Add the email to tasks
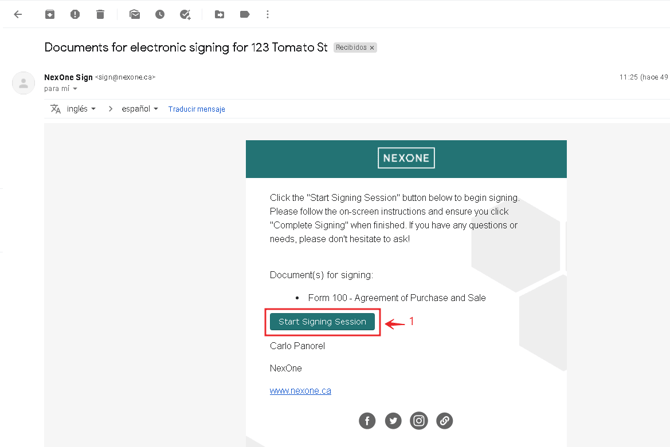Image resolution: width=670 pixels, height=447 pixels. 185,15
